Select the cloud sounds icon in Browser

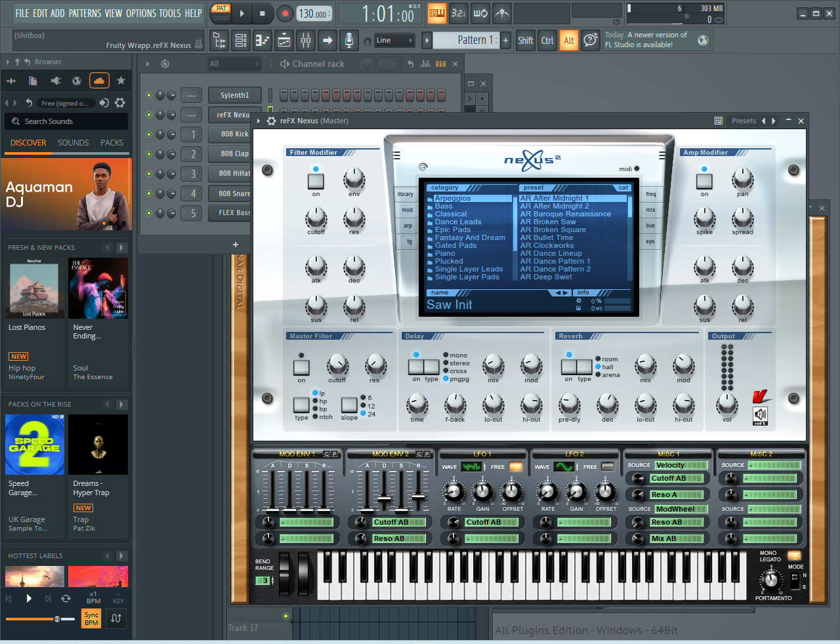99,81
